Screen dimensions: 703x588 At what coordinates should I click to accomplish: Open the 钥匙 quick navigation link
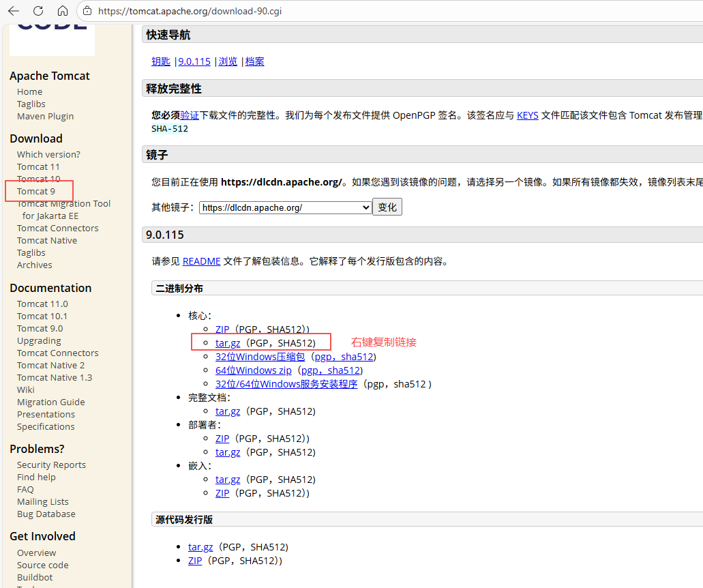click(x=161, y=61)
